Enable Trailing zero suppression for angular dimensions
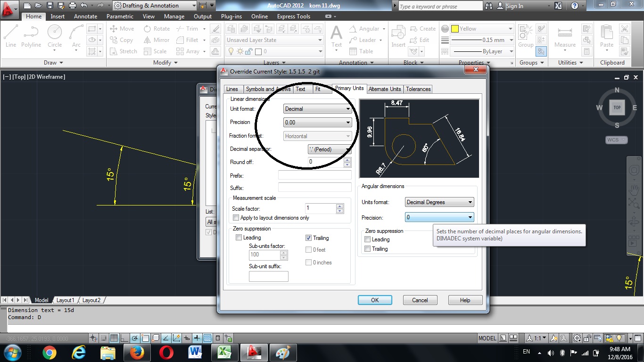This screenshot has width=644, height=362. coord(368,249)
